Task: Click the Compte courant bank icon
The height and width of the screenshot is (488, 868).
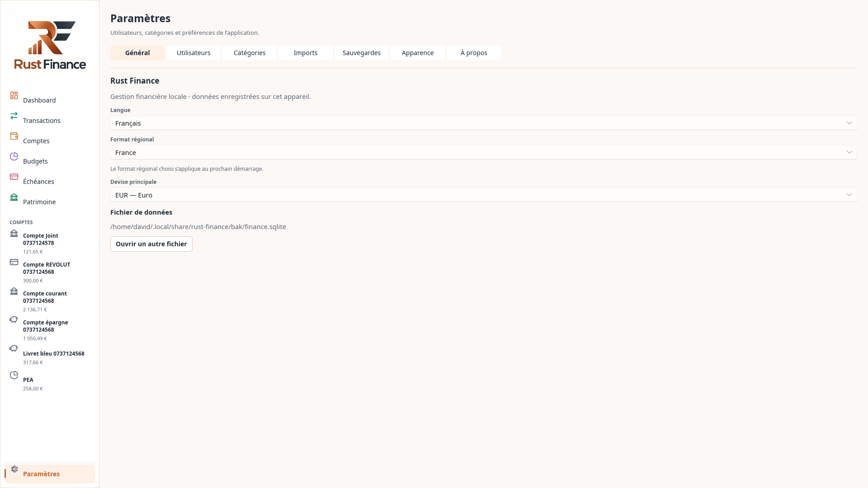Action: pos(14,291)
